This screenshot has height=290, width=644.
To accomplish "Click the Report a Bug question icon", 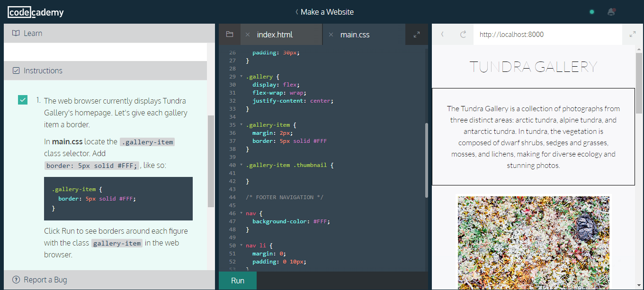I will click(16, 280).
